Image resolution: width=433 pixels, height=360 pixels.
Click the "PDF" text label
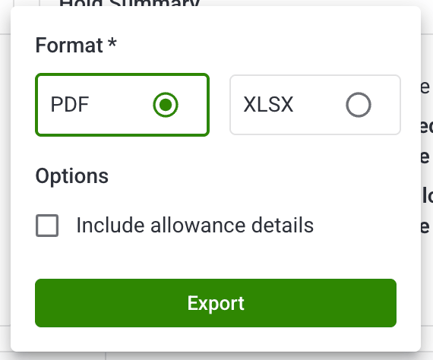pos(70,105)
